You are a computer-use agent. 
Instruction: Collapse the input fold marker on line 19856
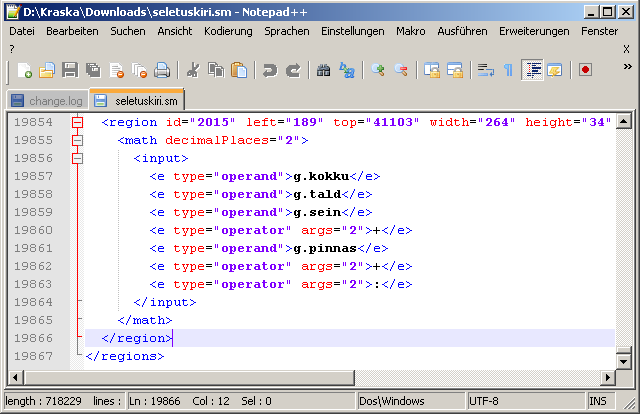(78, 158)
